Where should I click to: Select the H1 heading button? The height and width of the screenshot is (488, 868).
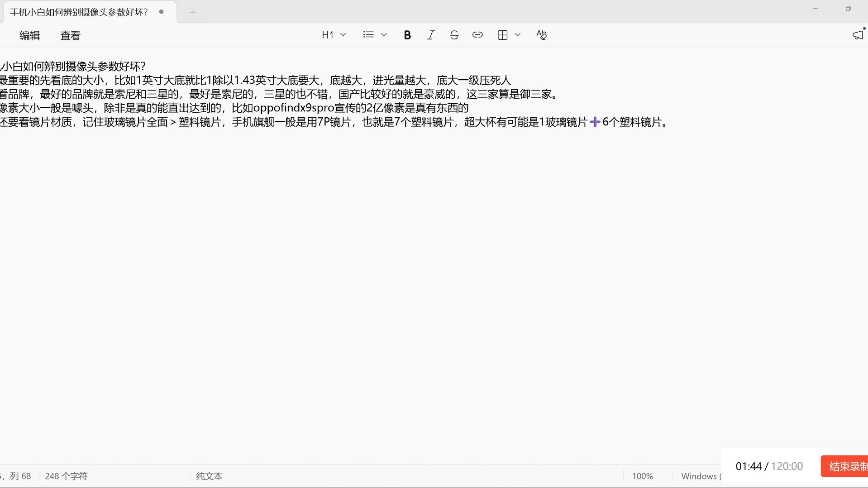(328, 35)
